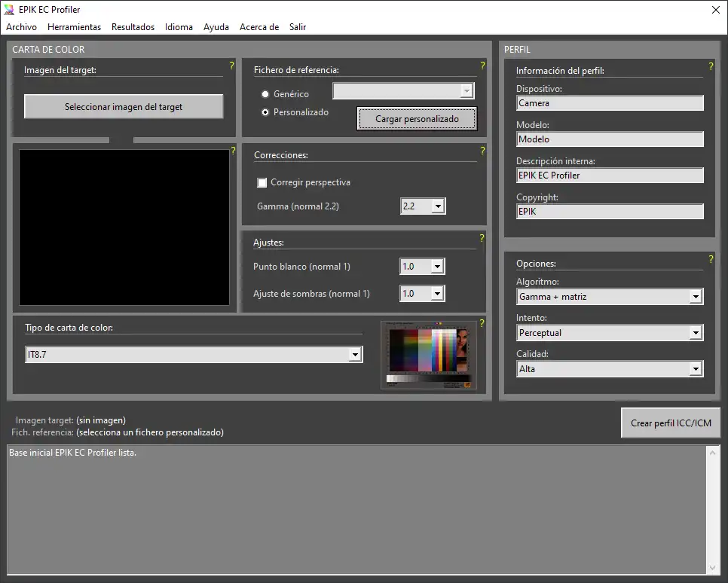Click the Dispositivo input field
The height and width of the screenshot is (583, 728).
click(610, 103)
